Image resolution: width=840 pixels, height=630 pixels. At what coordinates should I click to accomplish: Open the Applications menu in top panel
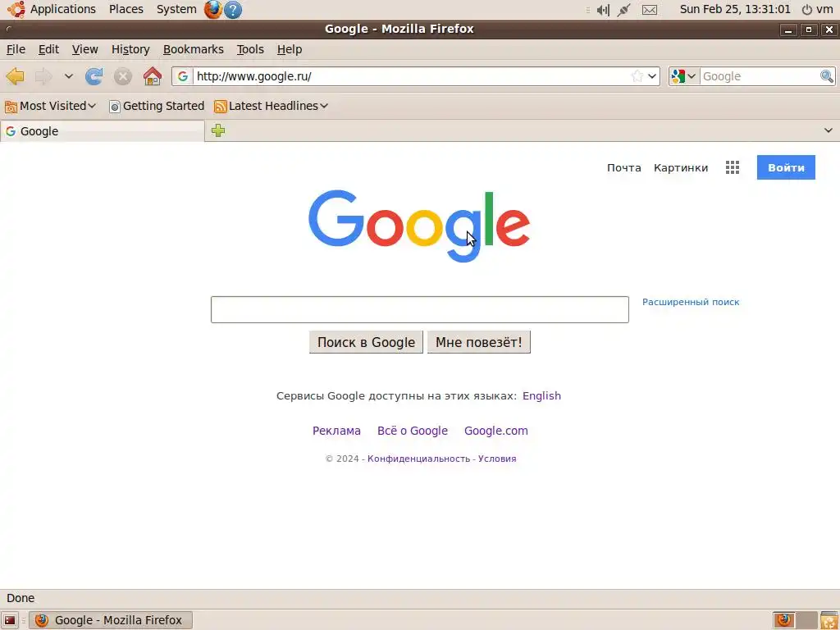coord(62,10)
